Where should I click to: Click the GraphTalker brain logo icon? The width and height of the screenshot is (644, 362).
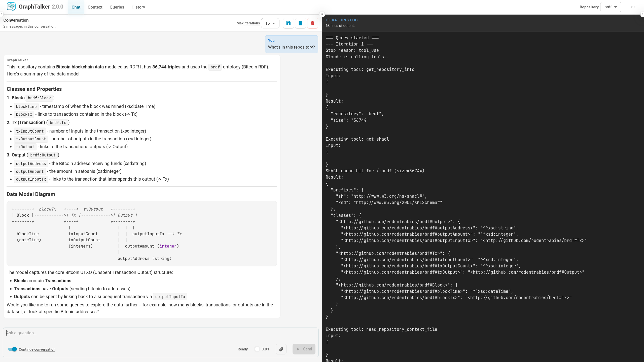[11, 7]
